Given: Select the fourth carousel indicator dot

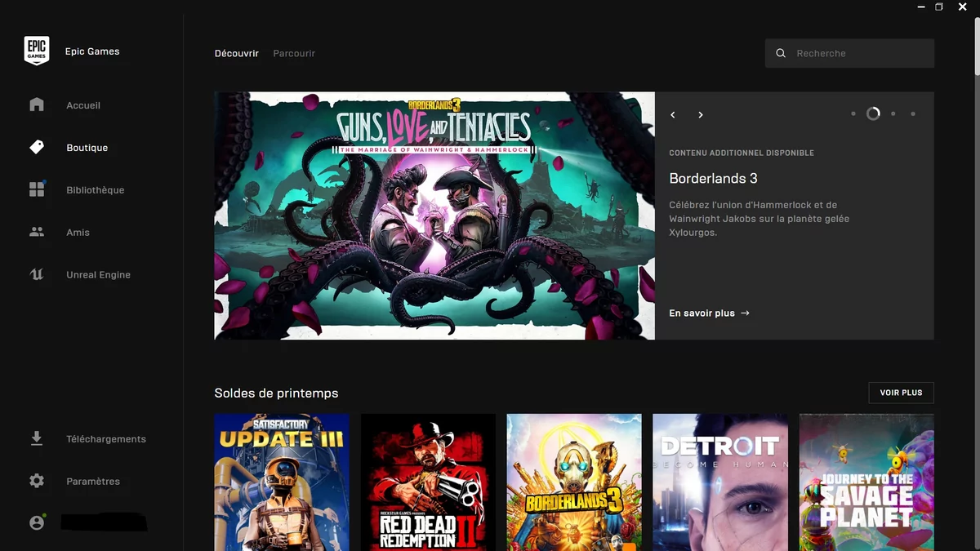Looking at the screenshot, I should [x=913, y=113].
